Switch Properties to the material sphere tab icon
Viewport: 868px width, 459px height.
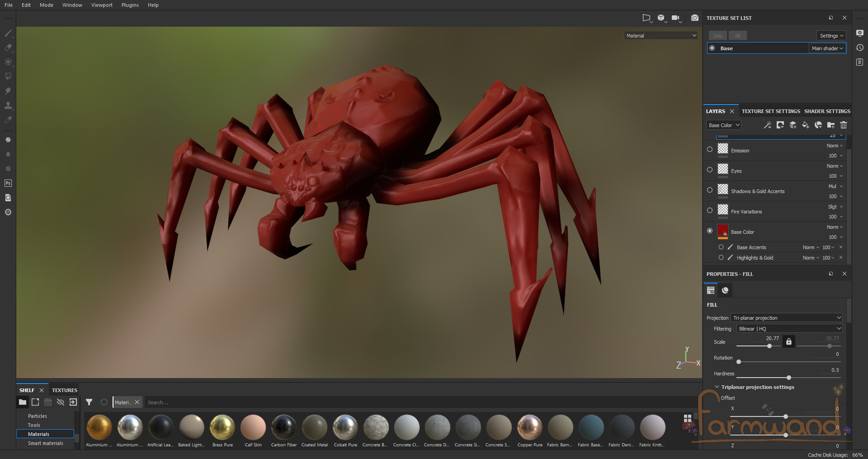click(x=725, y=290)
